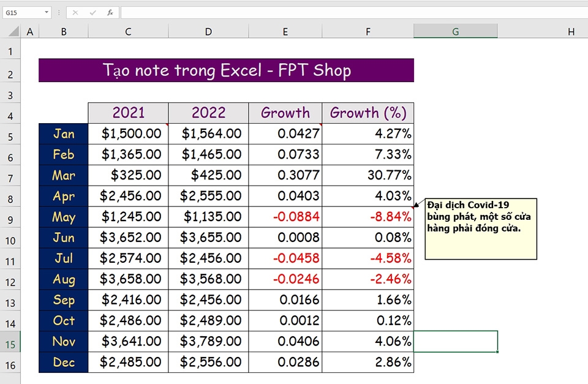Click the Cancel X icon in formula bar

coord(75,12)
